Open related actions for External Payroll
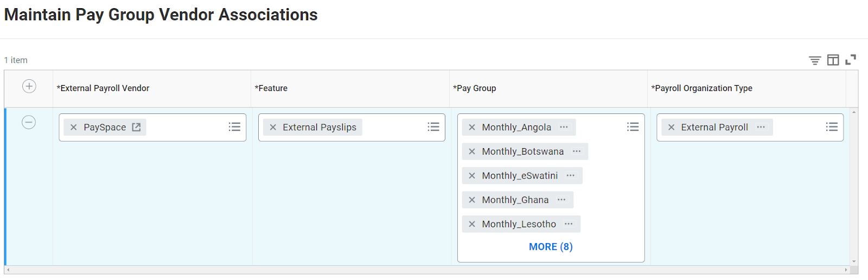The width and height of the screenshot is (868, 280). pyautogui.click(x=761, y=127)
